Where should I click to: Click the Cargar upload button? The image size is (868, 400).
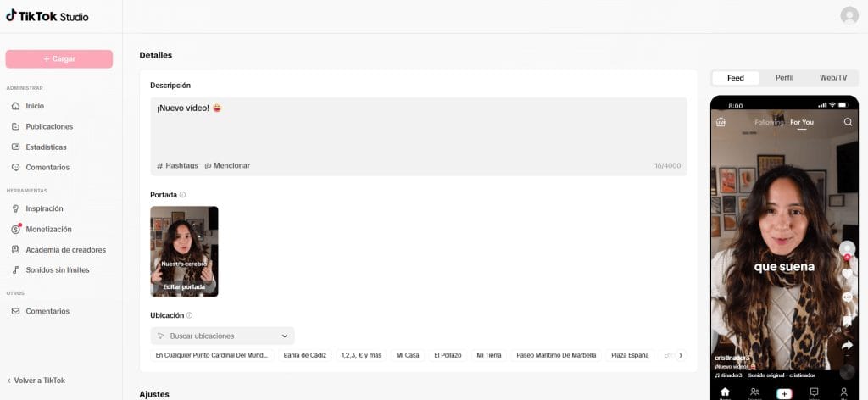point(59,58)
